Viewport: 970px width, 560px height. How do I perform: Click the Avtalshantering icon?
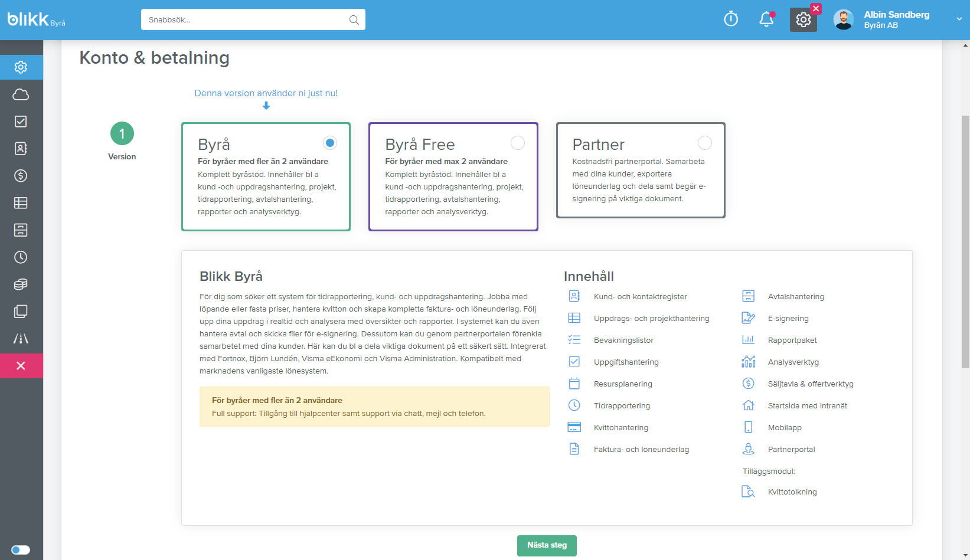(x=748, y=296)
